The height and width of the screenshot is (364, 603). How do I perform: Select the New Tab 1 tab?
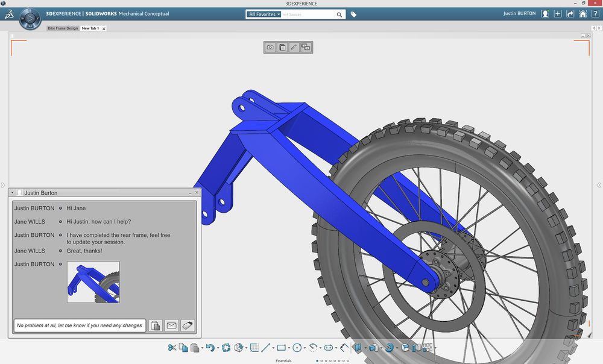(x=90, y=28)
